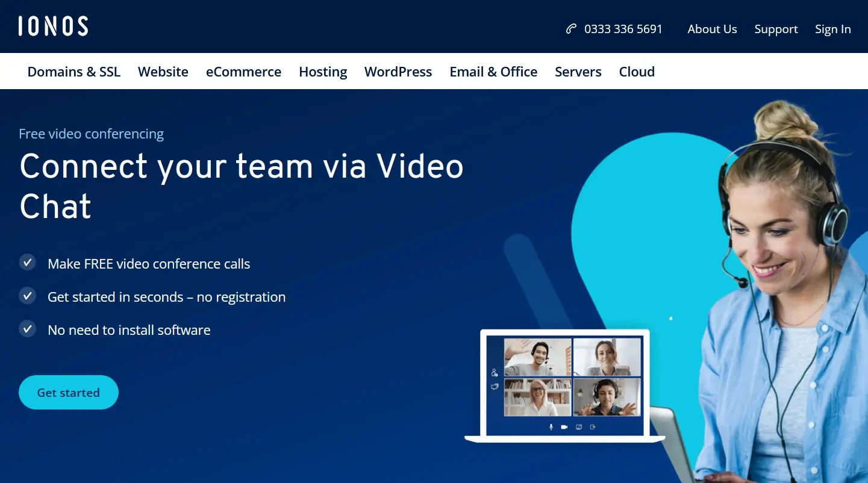The width and height of the screenshot is (868, 483).
Task: Select Email & Office from the navigation
Action: coord(493,71)
